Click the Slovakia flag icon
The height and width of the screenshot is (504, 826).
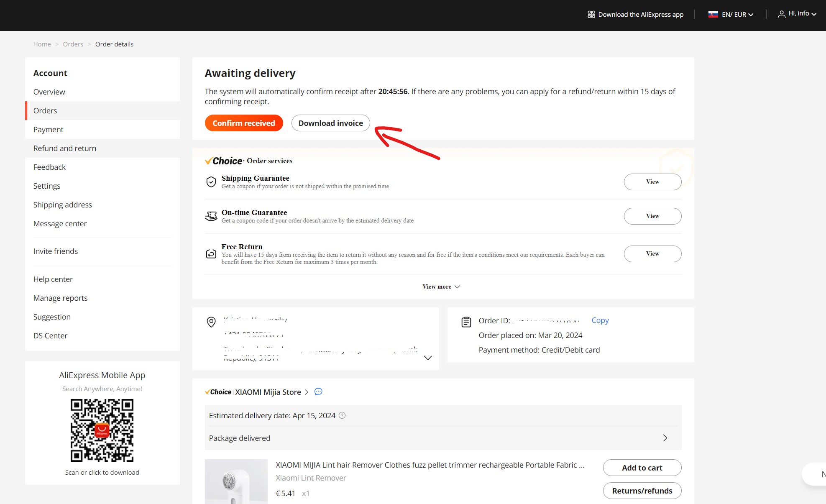713,15
